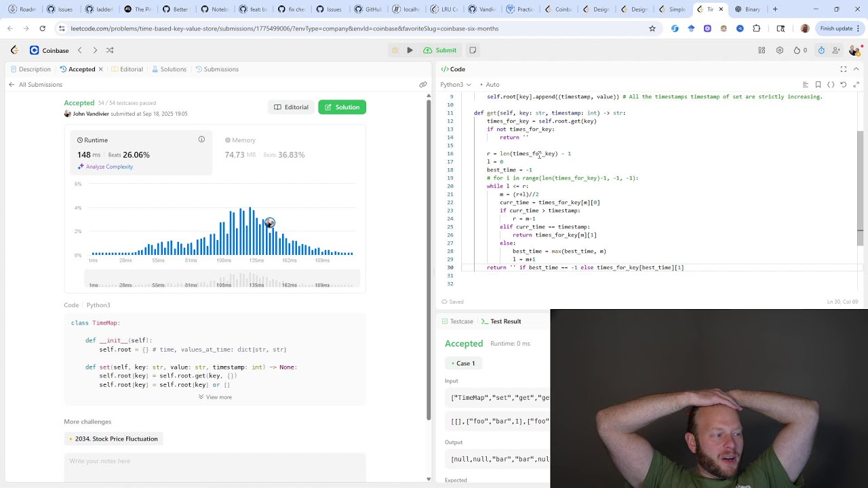
Task: Go back in browser history
Action: click(9, 28)
